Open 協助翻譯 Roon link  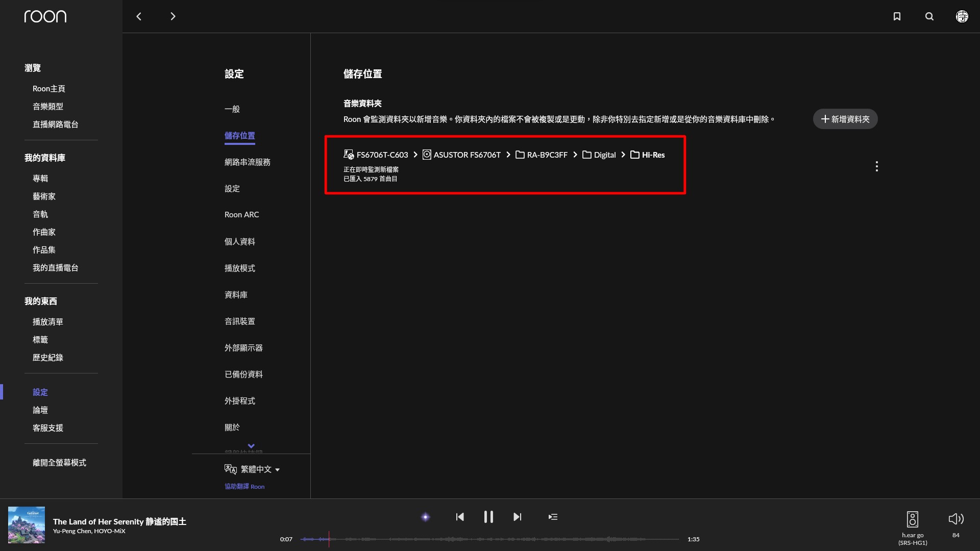[244, 487]
